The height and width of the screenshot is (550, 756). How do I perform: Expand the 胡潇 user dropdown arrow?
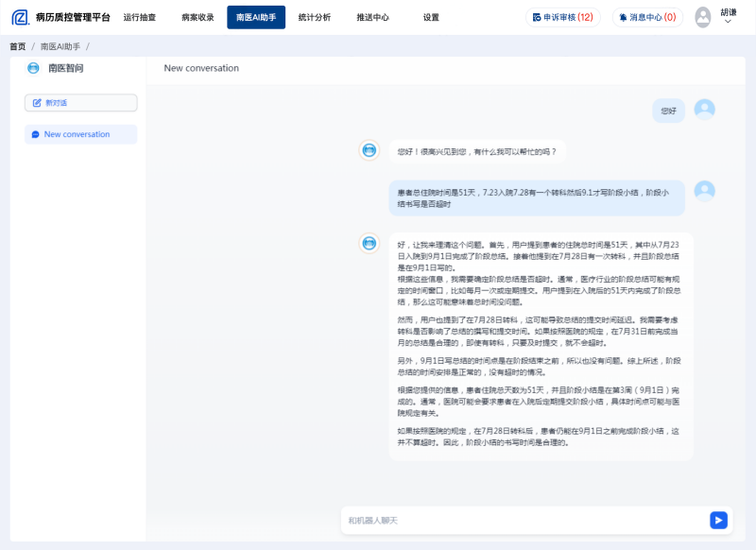coord(728,22)
